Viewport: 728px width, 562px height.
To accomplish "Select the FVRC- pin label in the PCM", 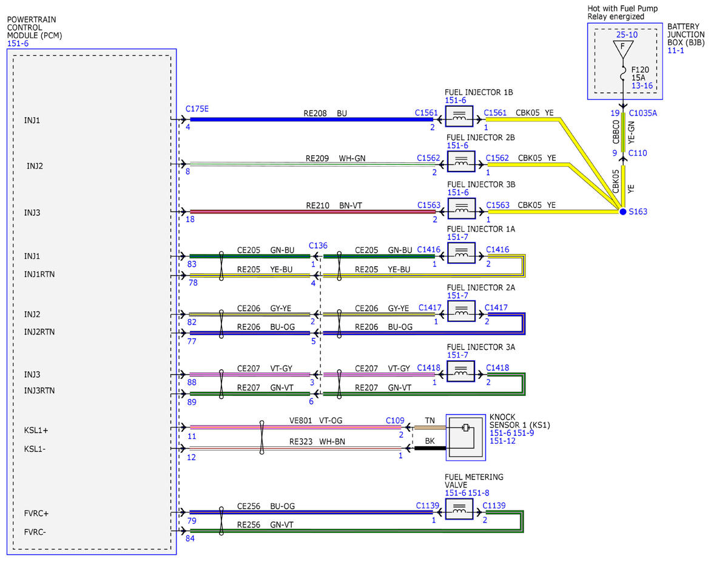I will click(36, 532).
